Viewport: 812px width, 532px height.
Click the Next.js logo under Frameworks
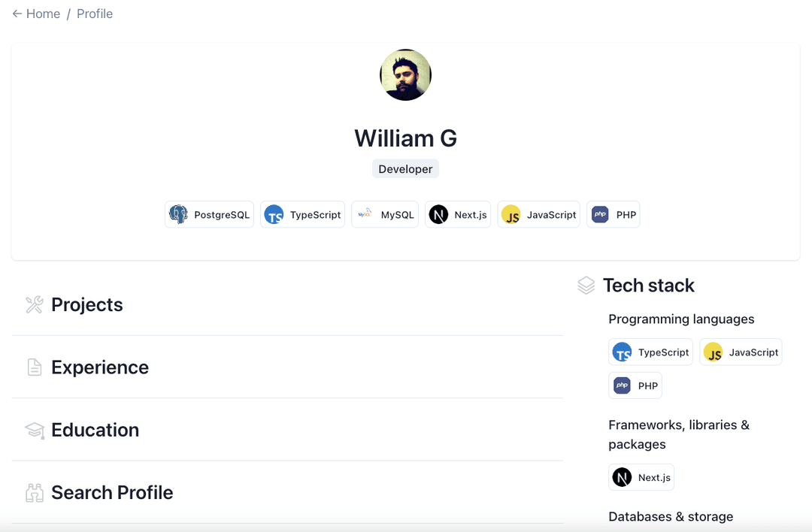click(622, 476)
